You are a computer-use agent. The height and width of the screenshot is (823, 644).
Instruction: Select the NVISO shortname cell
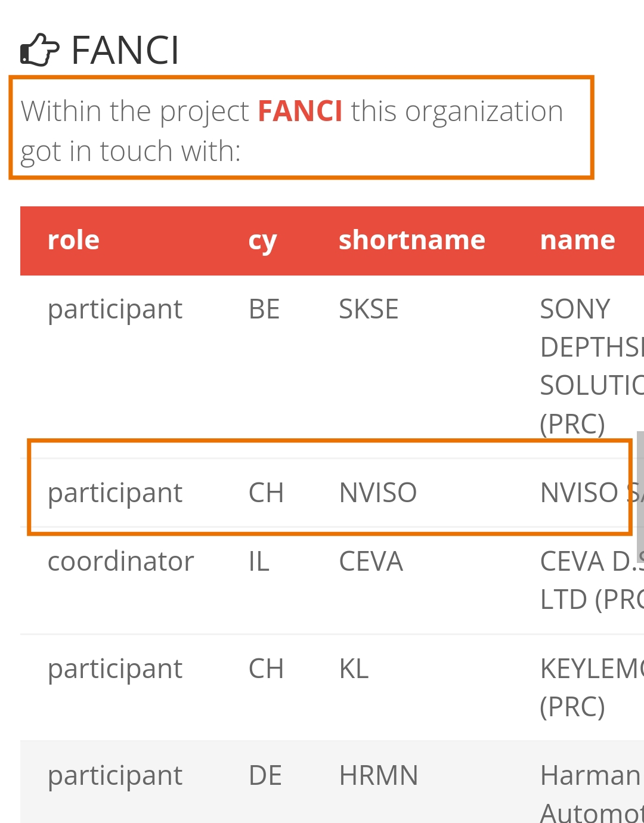[378, 493]
